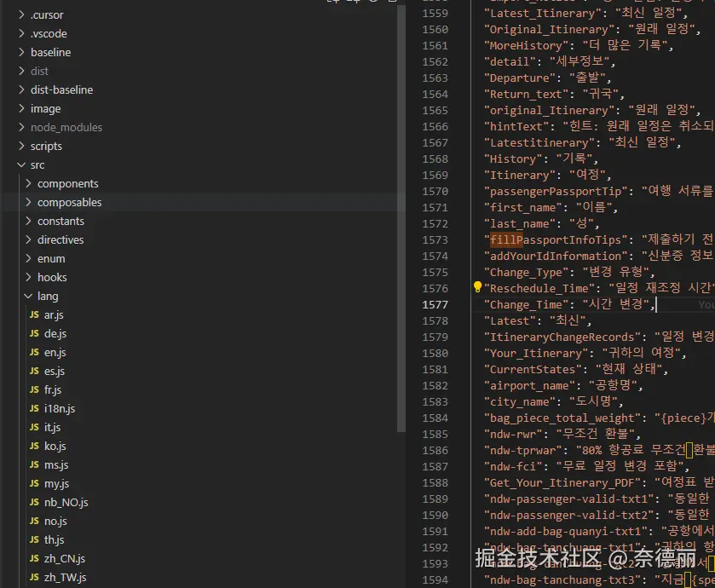Viewport: 715px width, 588px height.
Task: Select the enum folder
Action: pyautogui.click(x=51, y=258)
